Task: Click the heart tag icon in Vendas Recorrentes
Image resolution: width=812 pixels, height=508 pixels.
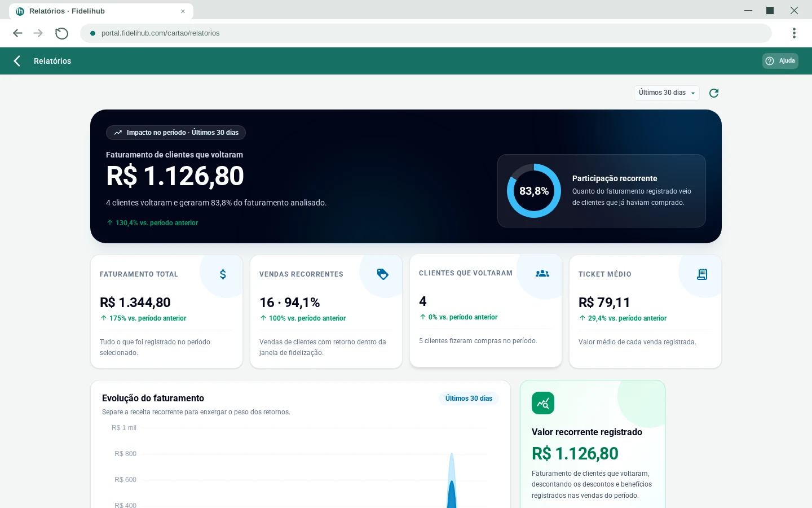Action: click(x=382, y=274)
